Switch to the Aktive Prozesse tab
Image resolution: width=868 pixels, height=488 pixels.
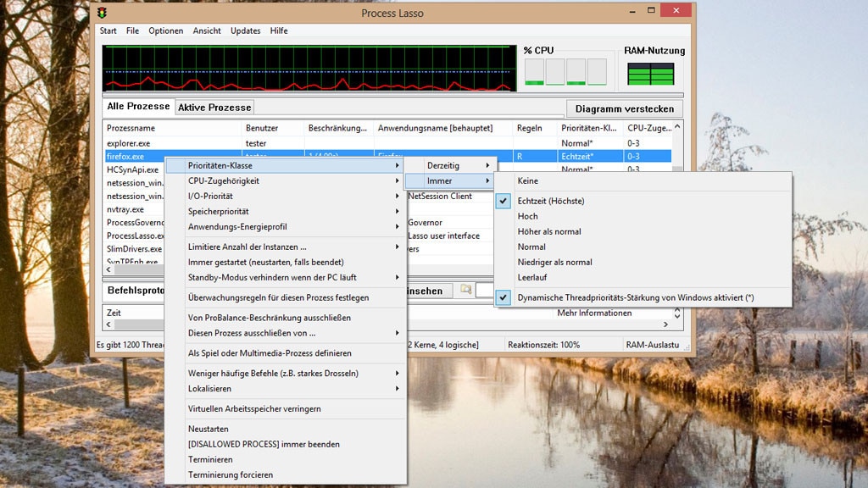[x=214, y=108]
